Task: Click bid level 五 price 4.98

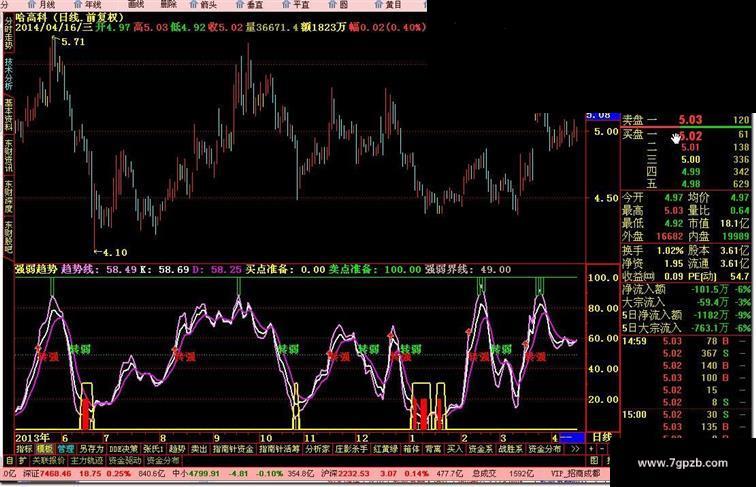Action: tap(690, 184)
